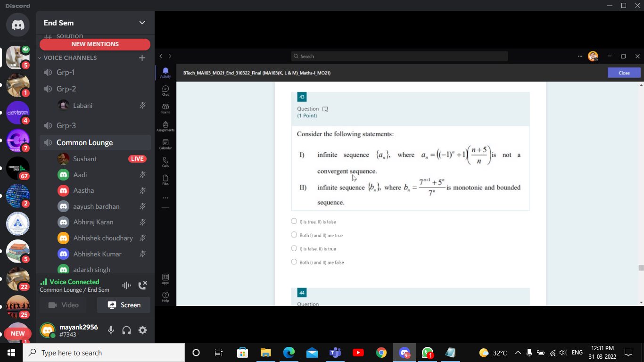This screenshot has height=362, width=644.
Task: Open the Activity feed in Teams sidebar
Action: pyautogui.click(x=165, y=72)
